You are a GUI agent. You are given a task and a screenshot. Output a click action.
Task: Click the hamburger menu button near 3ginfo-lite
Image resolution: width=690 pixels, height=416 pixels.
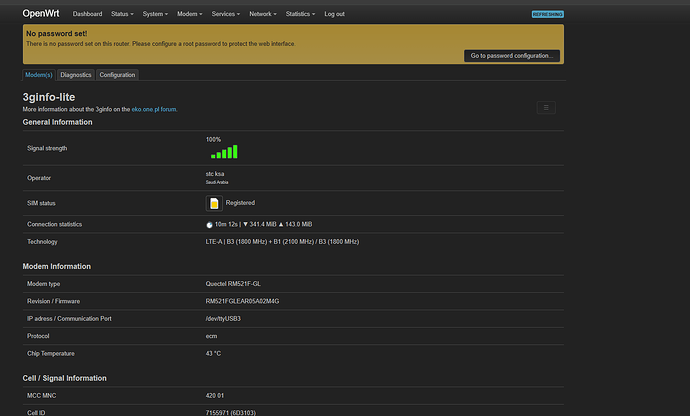point(546,107)
